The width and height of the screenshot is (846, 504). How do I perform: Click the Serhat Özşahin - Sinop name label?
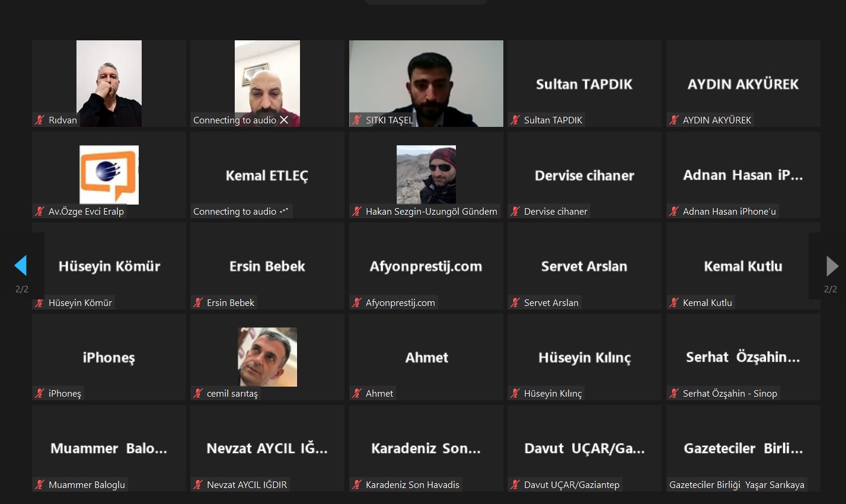coord(730,393)
